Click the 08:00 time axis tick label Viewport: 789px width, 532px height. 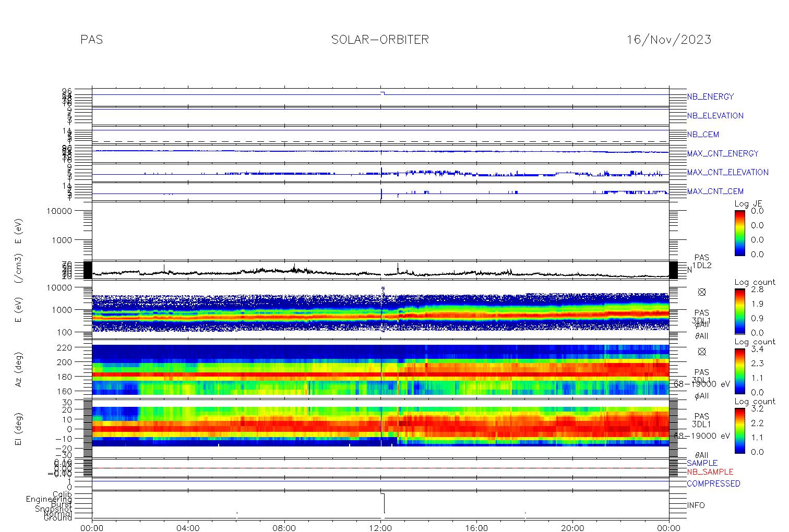[284, 528]
